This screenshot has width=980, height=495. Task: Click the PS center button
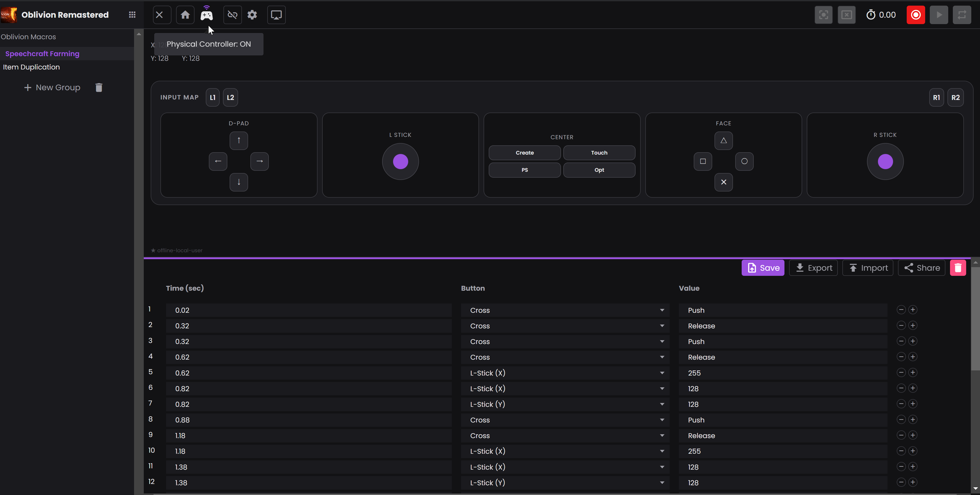click(x=525, y=170)
